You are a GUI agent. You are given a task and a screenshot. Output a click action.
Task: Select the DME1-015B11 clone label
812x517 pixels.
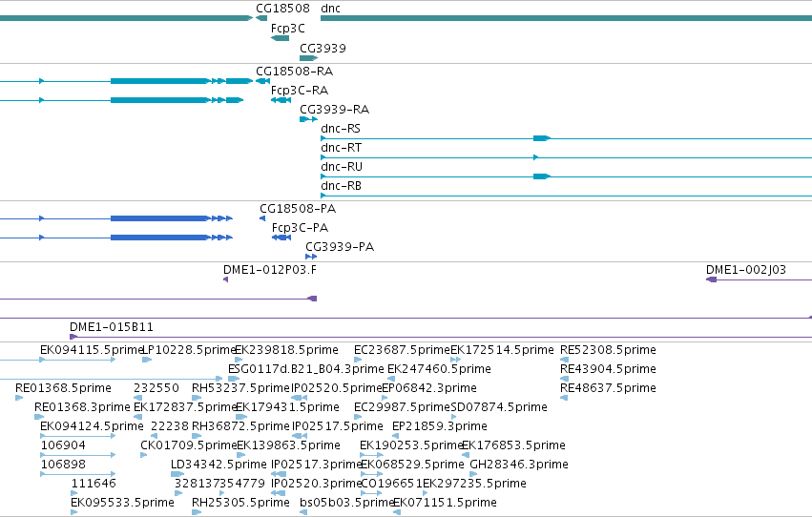112,327
